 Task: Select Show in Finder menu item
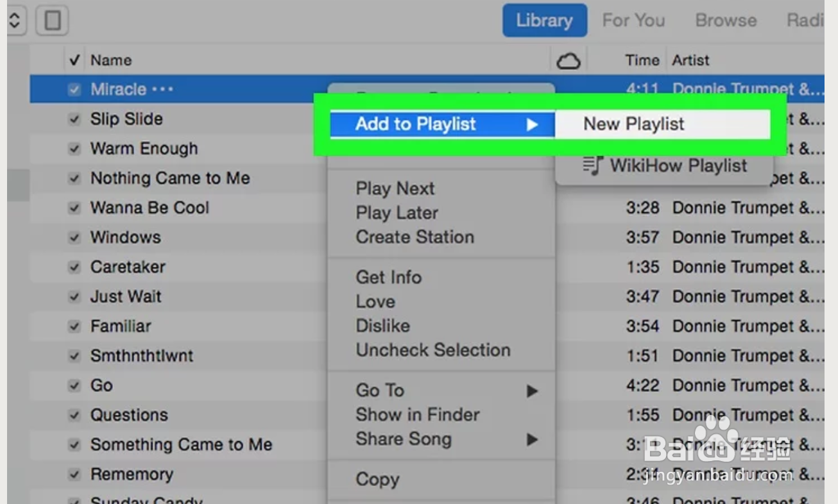point(418,415)
